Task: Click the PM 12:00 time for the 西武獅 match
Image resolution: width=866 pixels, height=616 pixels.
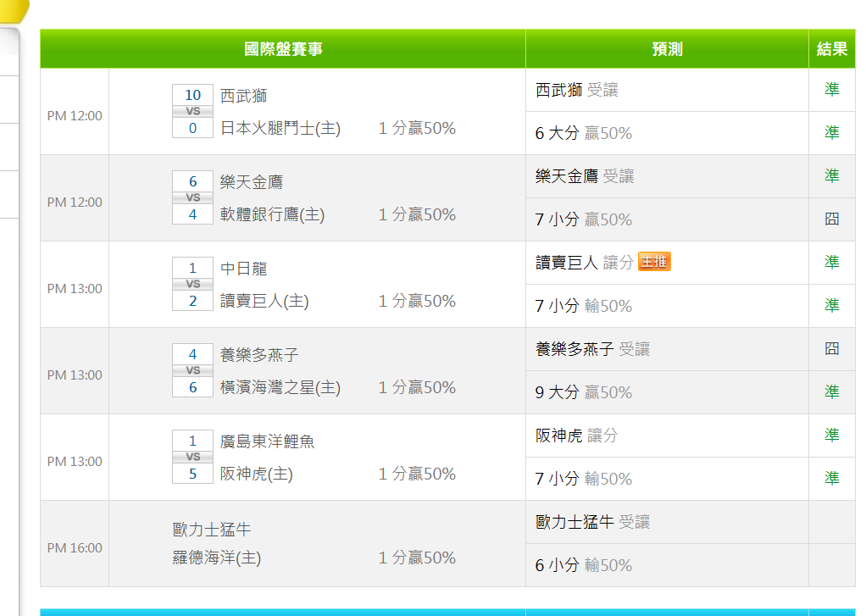Action: pos(75,116)
